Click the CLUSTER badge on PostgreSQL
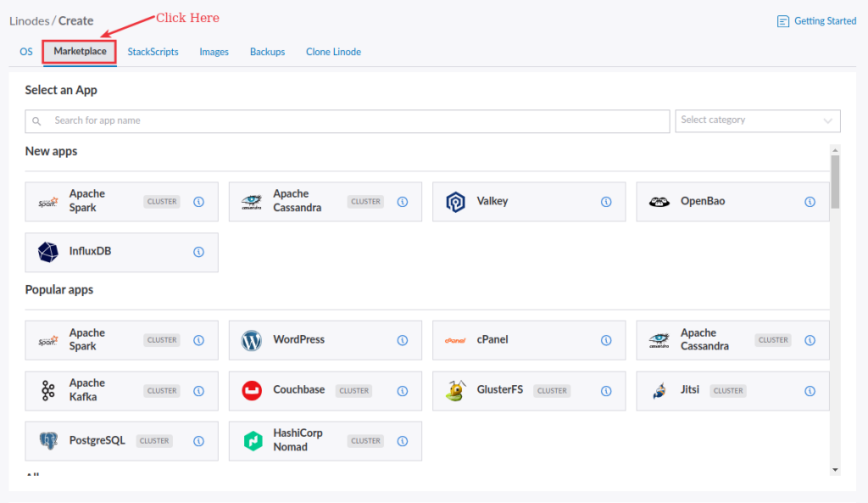The image size is (868, 503). [x=154, y=441]
